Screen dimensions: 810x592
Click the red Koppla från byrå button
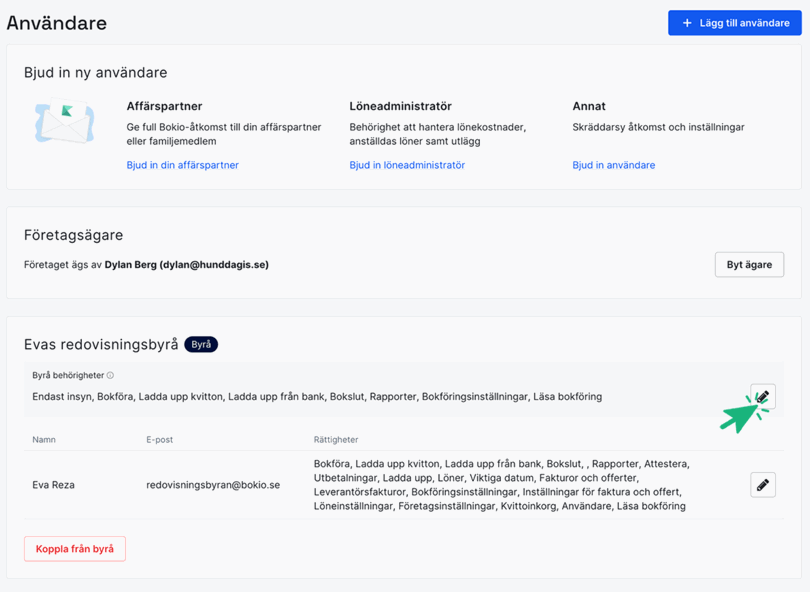coord(75,549)
